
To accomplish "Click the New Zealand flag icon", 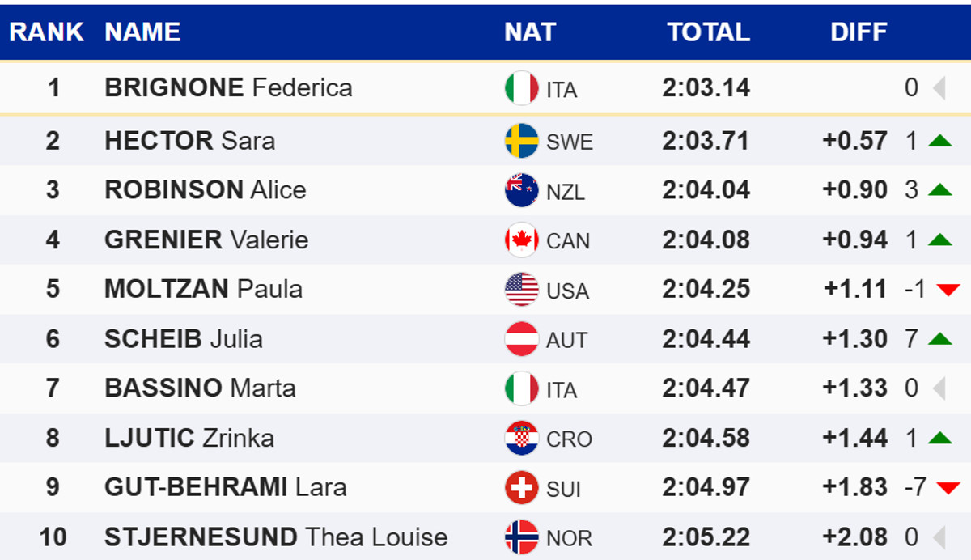I will (x=521, y=190).
